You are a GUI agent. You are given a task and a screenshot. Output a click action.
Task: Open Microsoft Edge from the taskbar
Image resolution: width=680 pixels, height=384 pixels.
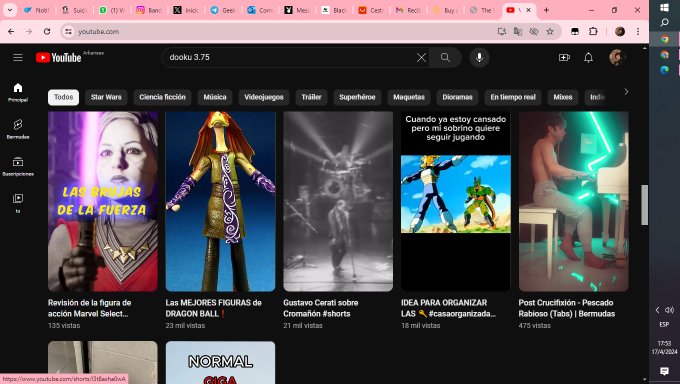click(664, 70)
